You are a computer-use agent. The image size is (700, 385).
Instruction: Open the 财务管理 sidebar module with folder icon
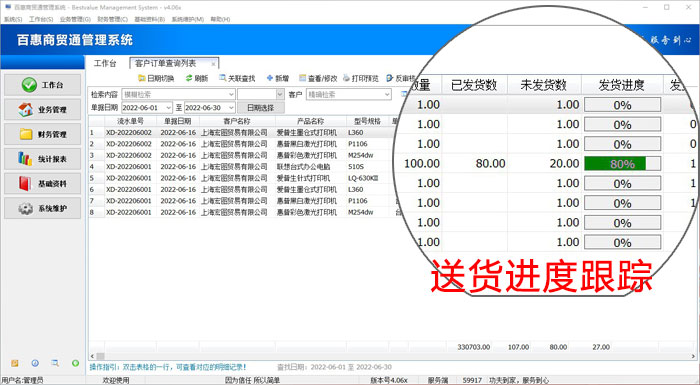coord(42,134)
